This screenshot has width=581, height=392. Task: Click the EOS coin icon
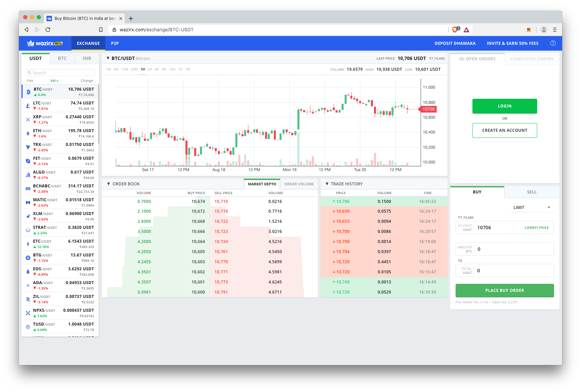(x=28, y=271)
